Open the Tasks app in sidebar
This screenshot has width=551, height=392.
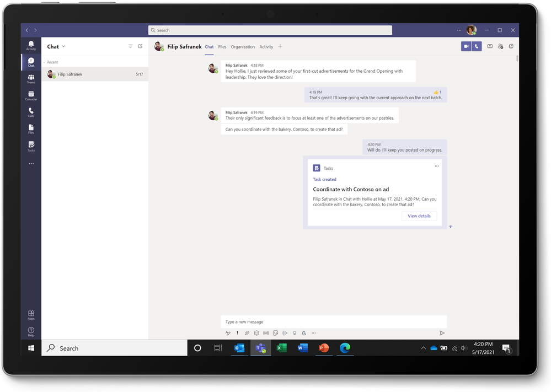point(31,147)
